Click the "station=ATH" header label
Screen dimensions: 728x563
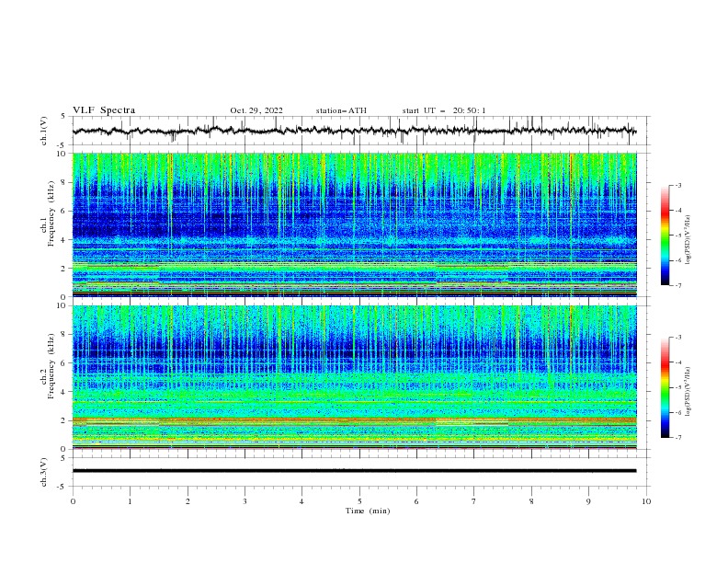pos(341,110)
